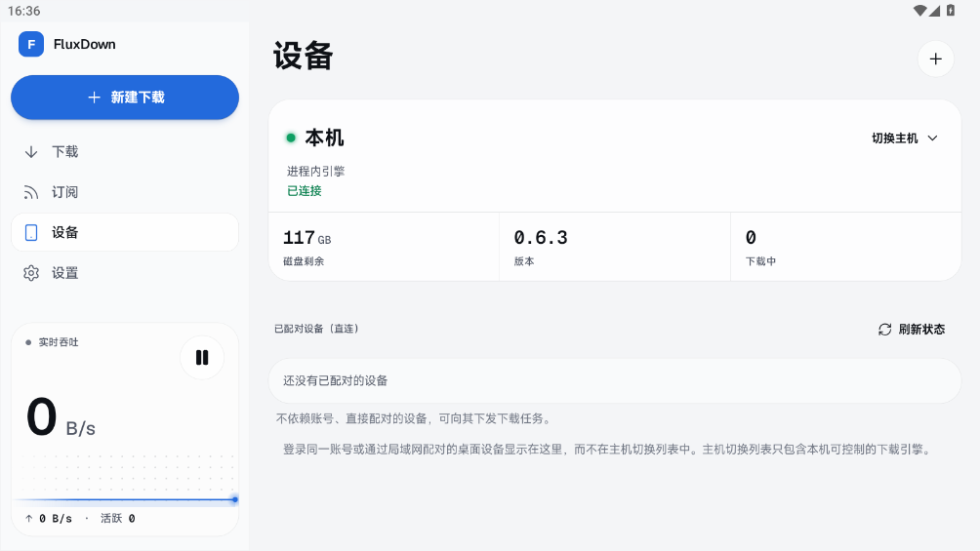Click the green connection status dot beside 本机

coord(291,138)
